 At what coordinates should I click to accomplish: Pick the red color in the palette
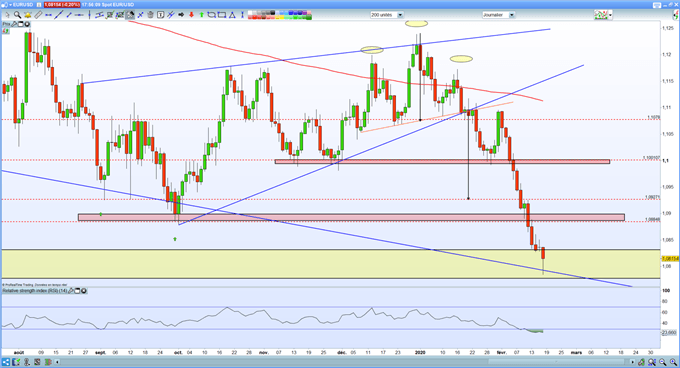254,17
